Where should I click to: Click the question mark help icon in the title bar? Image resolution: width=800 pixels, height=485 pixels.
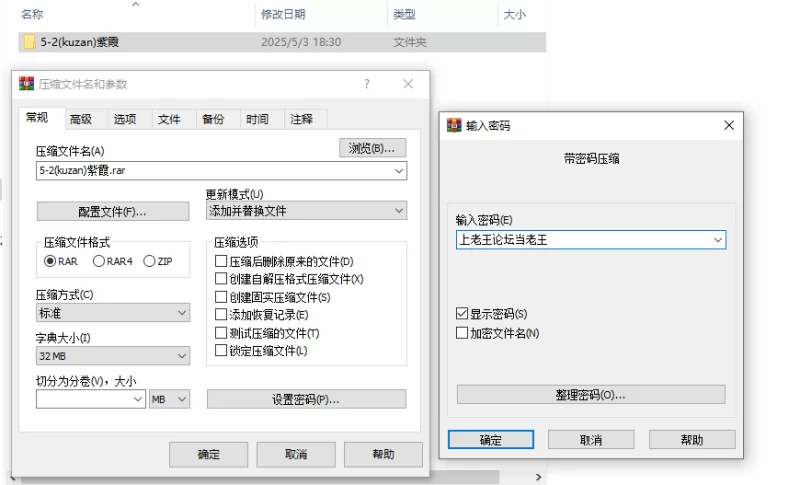(367, 84)
